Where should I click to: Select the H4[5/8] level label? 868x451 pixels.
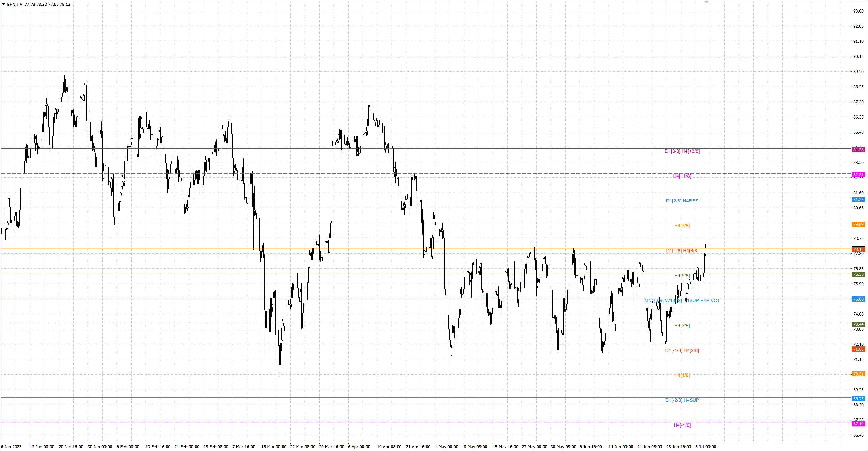[x=682, y=275]
